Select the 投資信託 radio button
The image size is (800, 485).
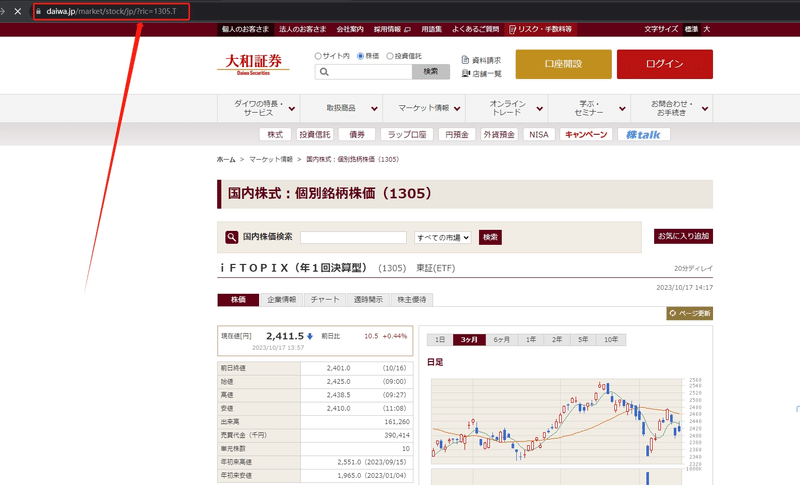coord(390,56)
